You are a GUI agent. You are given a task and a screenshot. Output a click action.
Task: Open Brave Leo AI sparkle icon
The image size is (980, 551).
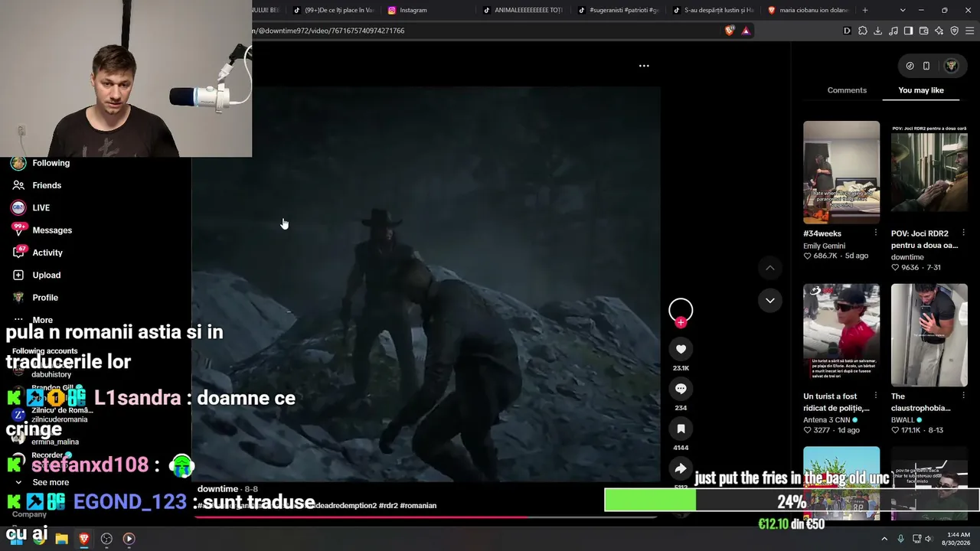(x=939, y=31)
